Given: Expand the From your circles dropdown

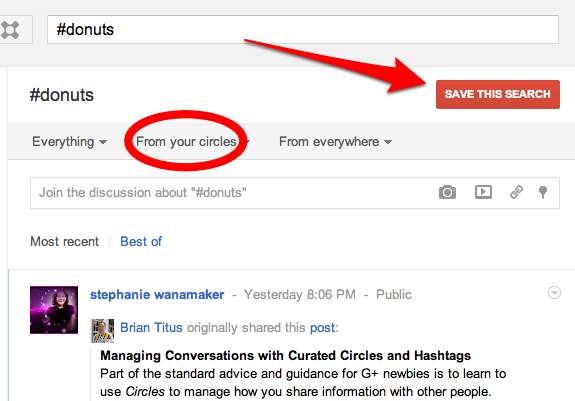Looking at the screenshot, I should (x=193, y=141).
